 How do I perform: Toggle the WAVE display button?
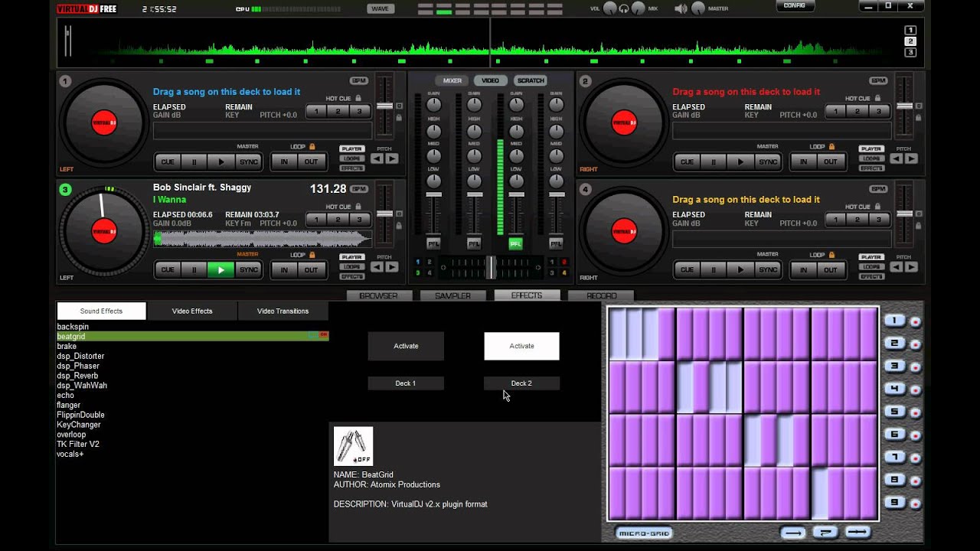tap(380, 9)
